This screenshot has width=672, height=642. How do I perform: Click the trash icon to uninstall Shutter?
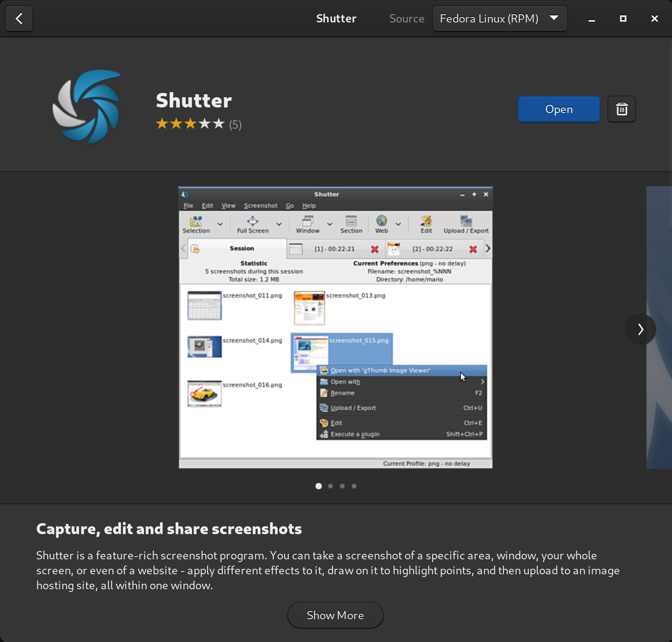point(621,109)
